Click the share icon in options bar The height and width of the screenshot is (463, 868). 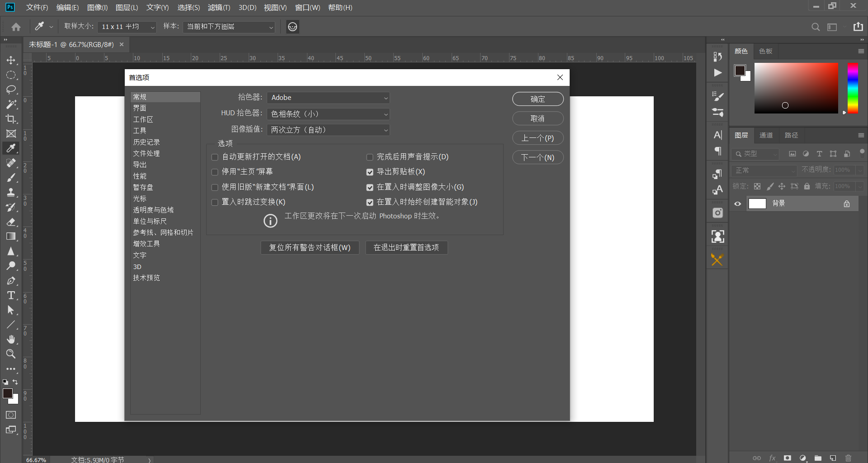click(858, 27)
